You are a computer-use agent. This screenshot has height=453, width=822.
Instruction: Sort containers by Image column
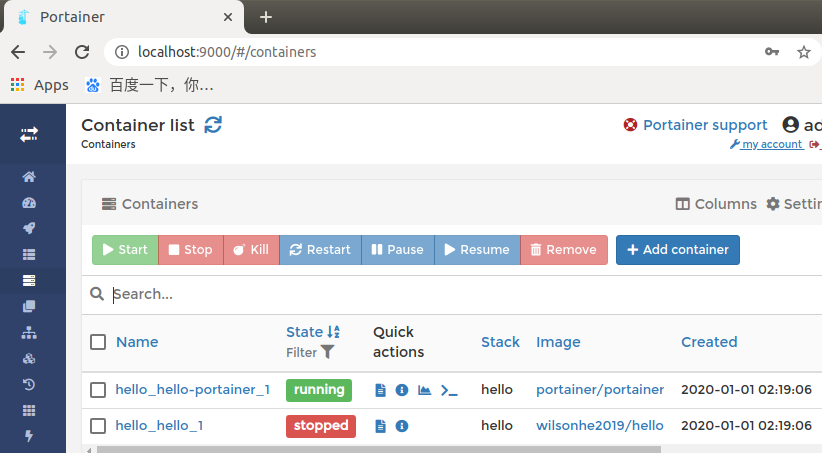558,342
